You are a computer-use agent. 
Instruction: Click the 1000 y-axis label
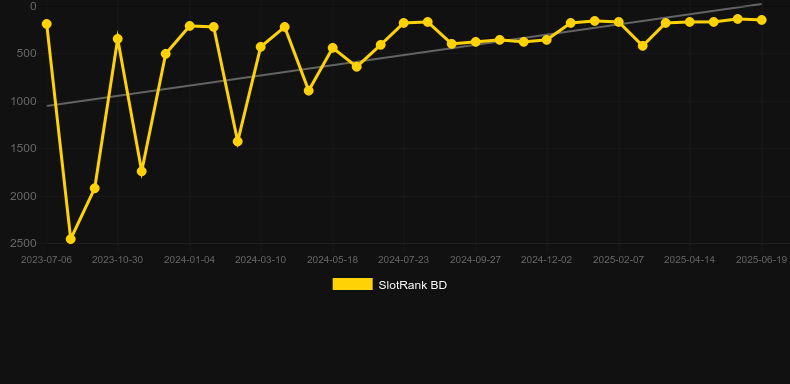pos(23,101)
